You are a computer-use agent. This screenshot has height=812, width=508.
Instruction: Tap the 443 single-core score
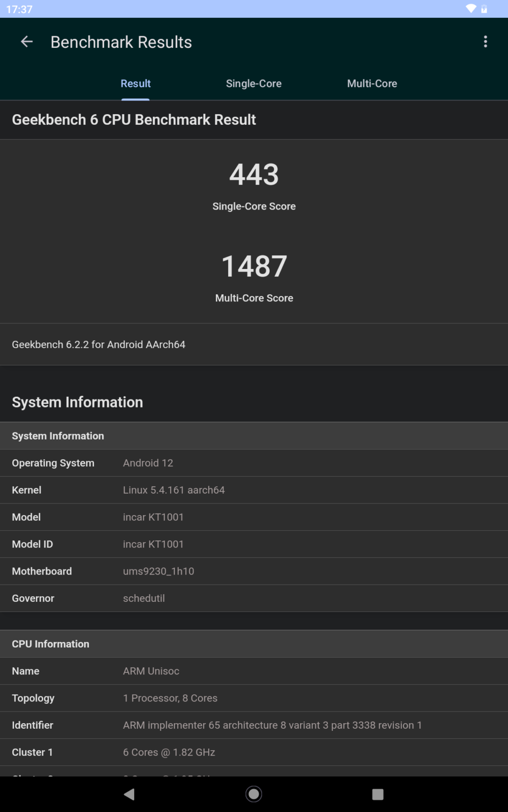tap(254, 175)
